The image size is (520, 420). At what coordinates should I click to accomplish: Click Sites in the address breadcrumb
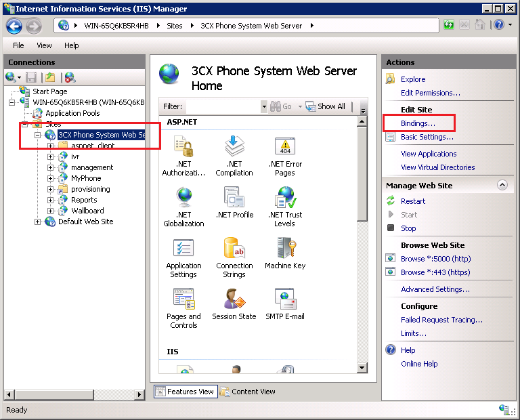click(x=175, y=26)
